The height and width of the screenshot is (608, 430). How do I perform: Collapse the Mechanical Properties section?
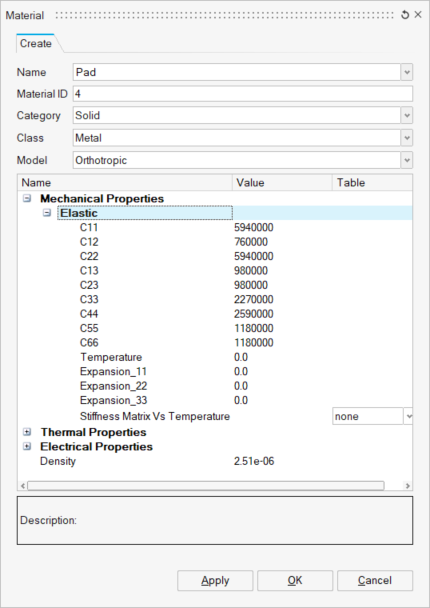[x=27, y=199]
